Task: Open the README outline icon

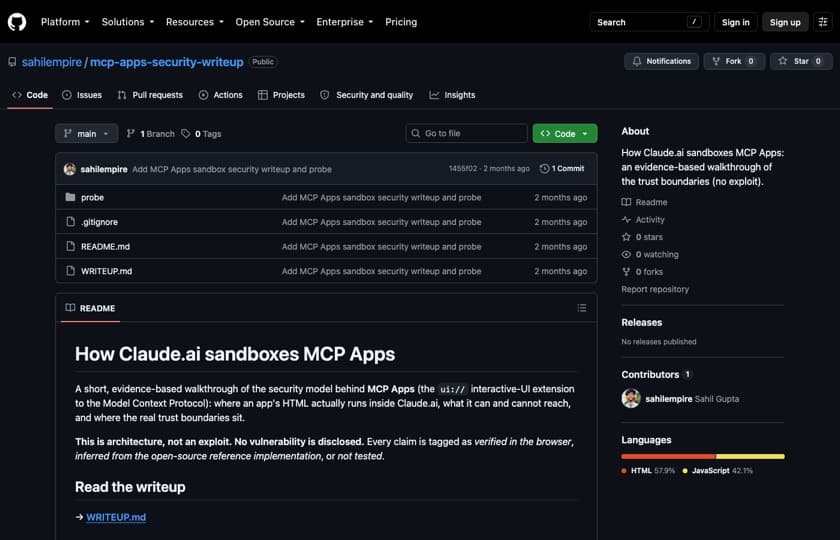Action: [x=582, y=308]
